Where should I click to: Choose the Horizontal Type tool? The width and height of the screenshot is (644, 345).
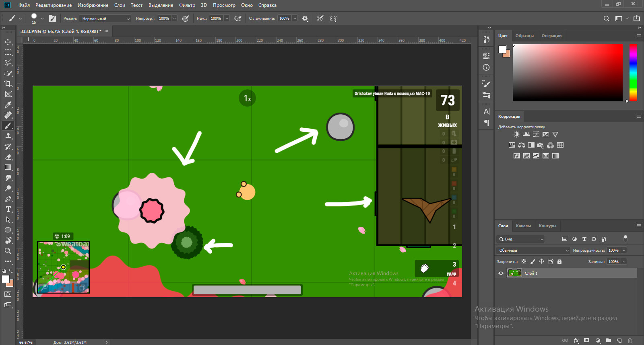pos(8,209)
